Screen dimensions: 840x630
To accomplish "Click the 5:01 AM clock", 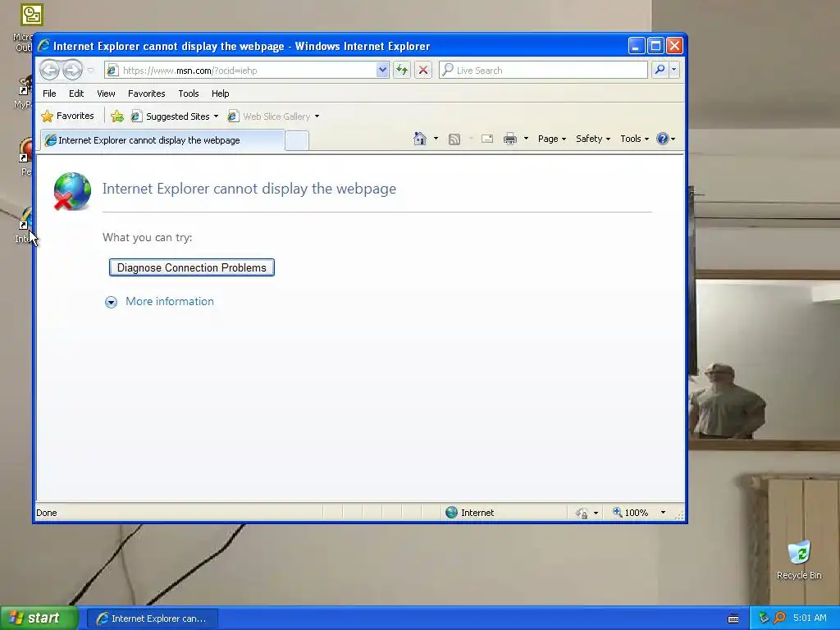I will (x=810, y=618).
